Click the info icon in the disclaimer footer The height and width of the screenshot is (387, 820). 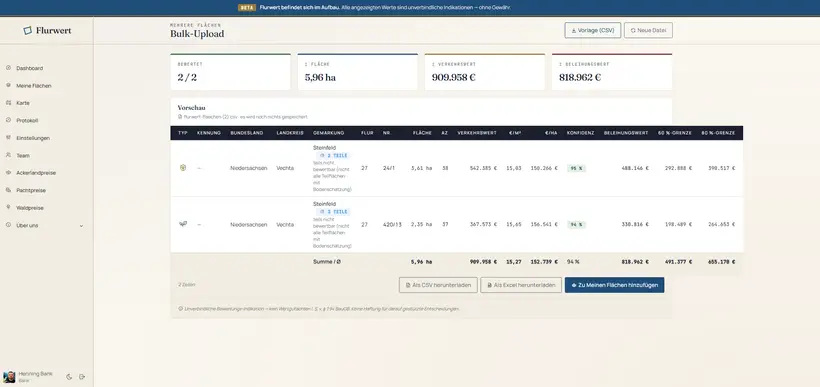tap(180, 309)
